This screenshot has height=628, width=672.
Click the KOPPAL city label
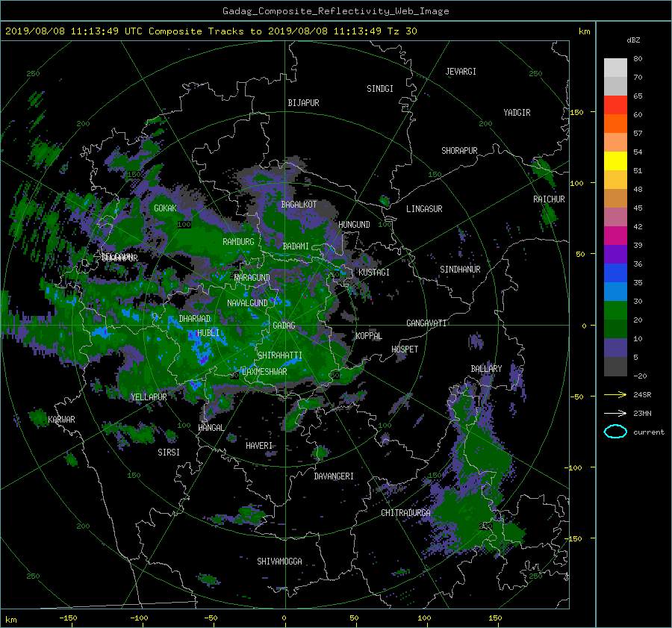pos(369,335)
